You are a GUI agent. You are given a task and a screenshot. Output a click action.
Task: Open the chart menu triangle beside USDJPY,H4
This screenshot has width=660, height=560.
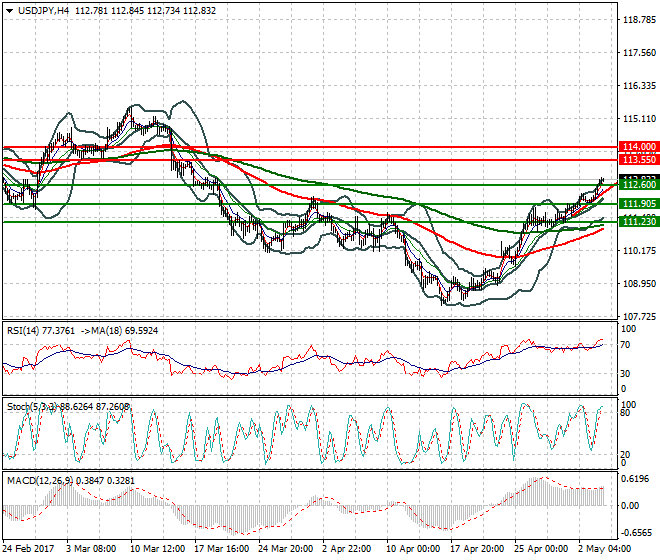pyautogui.click(x=10, y=11)
